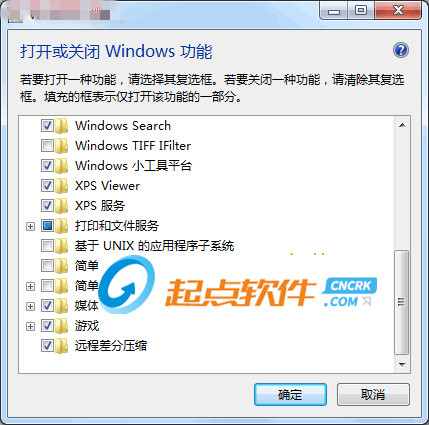Enable the Windows TIFF IFilter checkbox
The height and width of the screenshot is (425, 429).
click(47, 146)
